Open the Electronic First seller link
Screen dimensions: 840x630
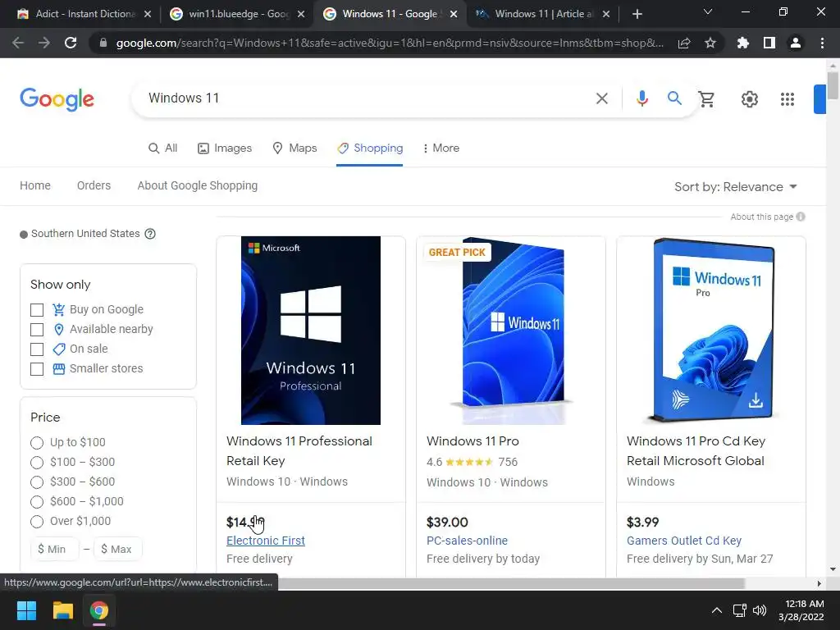pos(266,541)
